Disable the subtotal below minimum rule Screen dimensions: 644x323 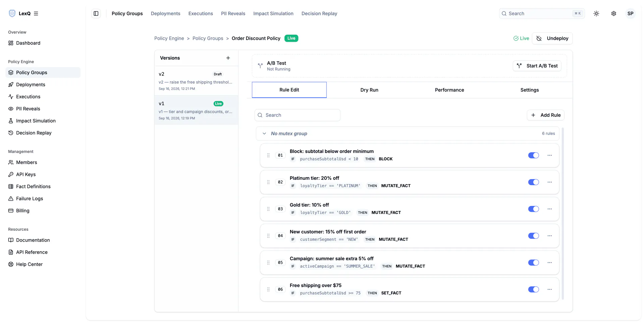point(533,155)
